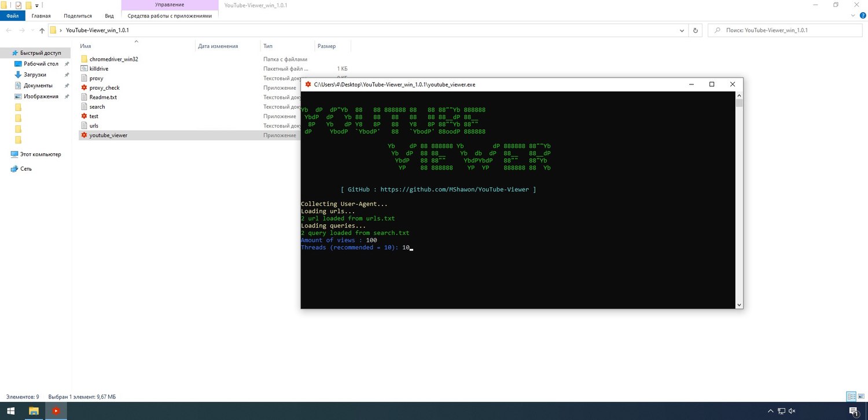Click the urls text file icon
This screenshot has height=420, width=868.
tap(84, 126)
